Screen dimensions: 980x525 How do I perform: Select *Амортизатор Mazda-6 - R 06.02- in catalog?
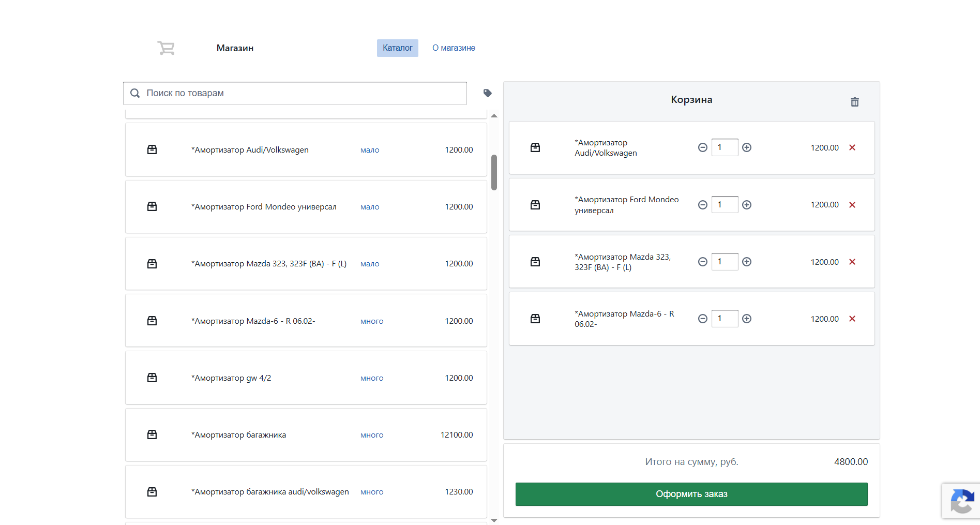click(x=306, y=321)
